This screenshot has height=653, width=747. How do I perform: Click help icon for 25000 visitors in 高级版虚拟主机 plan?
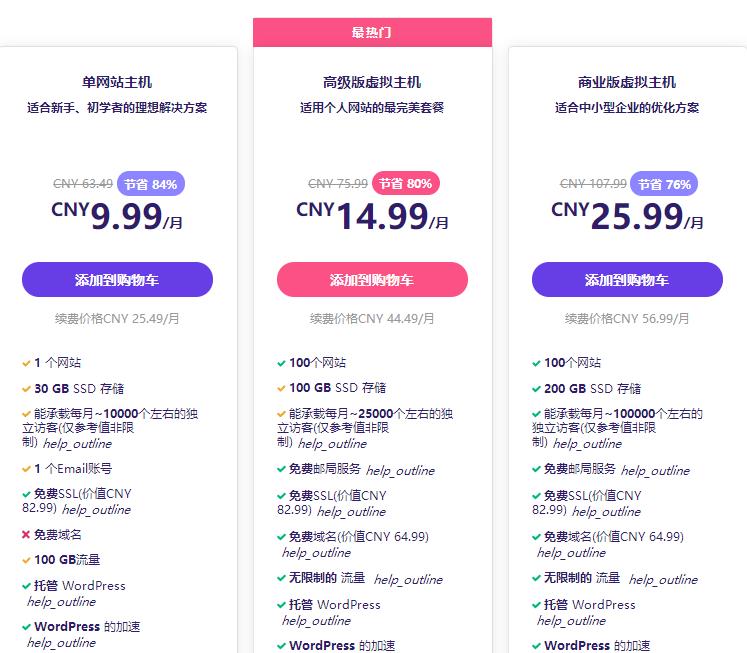point(332,444)
